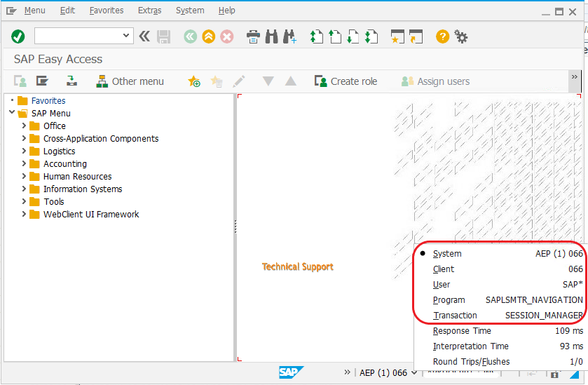Expand the Information Systems folder

click(x=24, y=189)
